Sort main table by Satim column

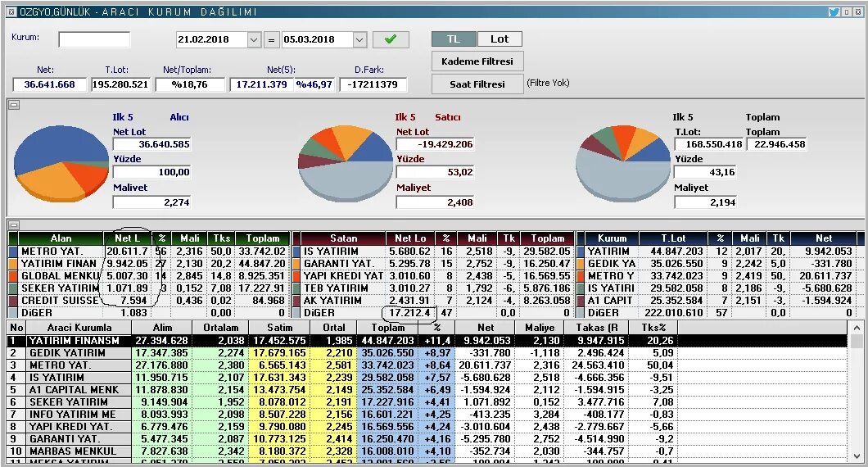tap(279, 328)
